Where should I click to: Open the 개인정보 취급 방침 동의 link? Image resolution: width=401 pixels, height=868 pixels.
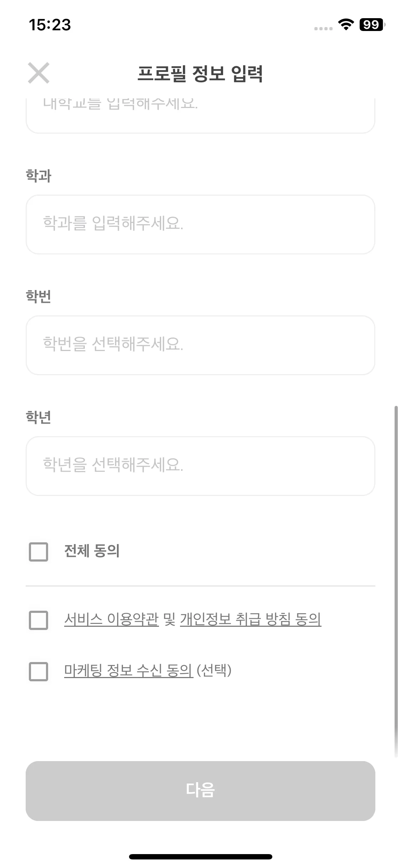[x=251, y=619]
